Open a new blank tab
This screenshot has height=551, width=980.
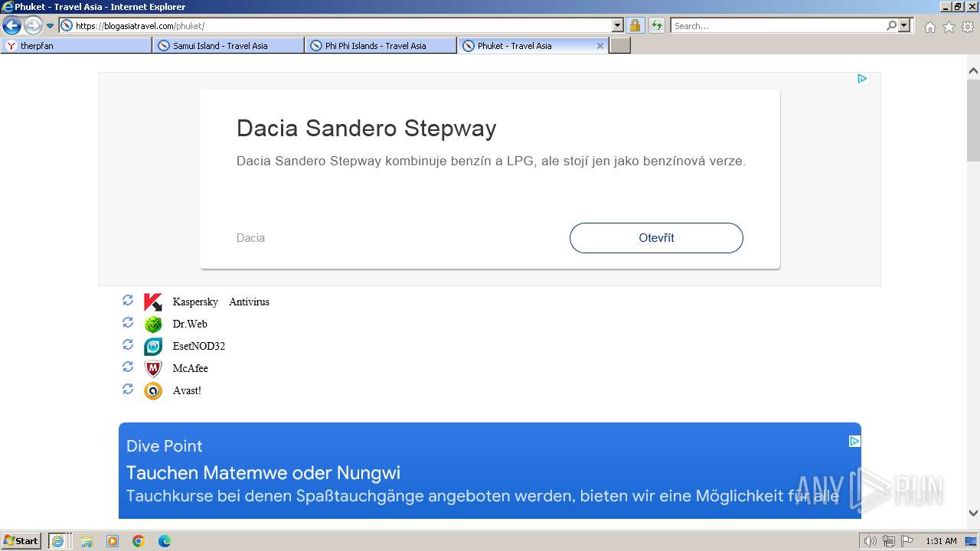point(619,46)
